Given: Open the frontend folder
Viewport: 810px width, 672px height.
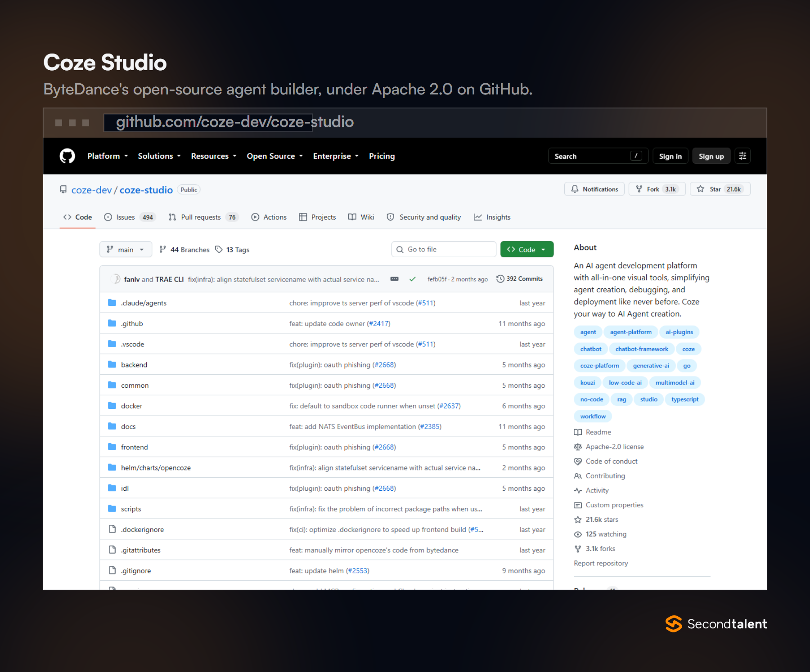Looking at the screenshot, I should [x=134, y=447].
